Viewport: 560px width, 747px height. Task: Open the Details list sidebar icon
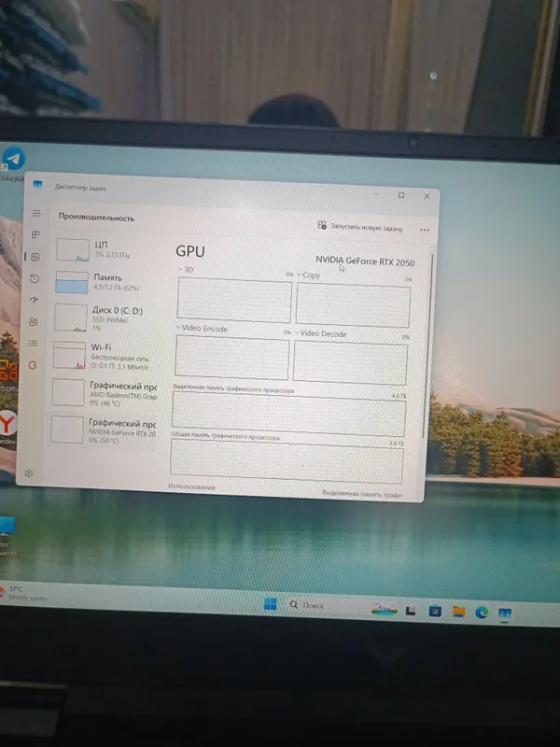click(x=33, y=343)
